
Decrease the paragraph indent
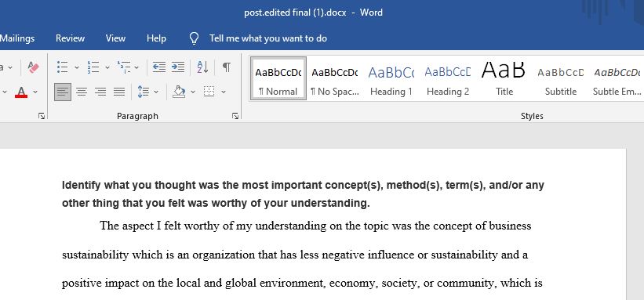pos(159,67)
